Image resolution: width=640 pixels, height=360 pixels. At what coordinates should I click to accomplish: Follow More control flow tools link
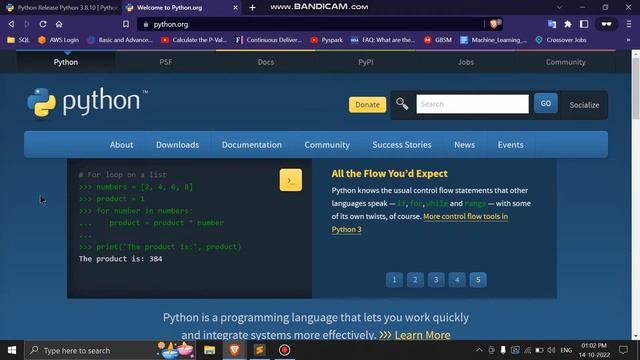[x=465, y=217]
